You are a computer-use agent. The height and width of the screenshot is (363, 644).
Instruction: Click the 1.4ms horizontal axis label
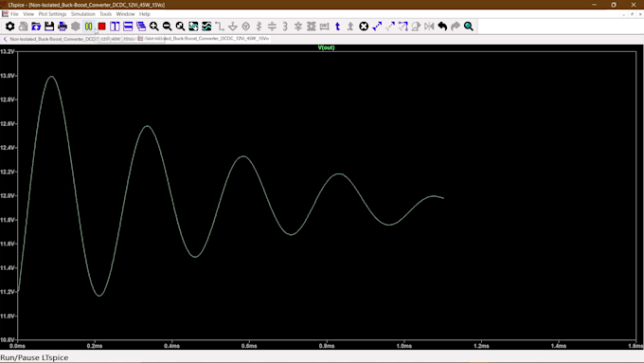click(559, 346)
